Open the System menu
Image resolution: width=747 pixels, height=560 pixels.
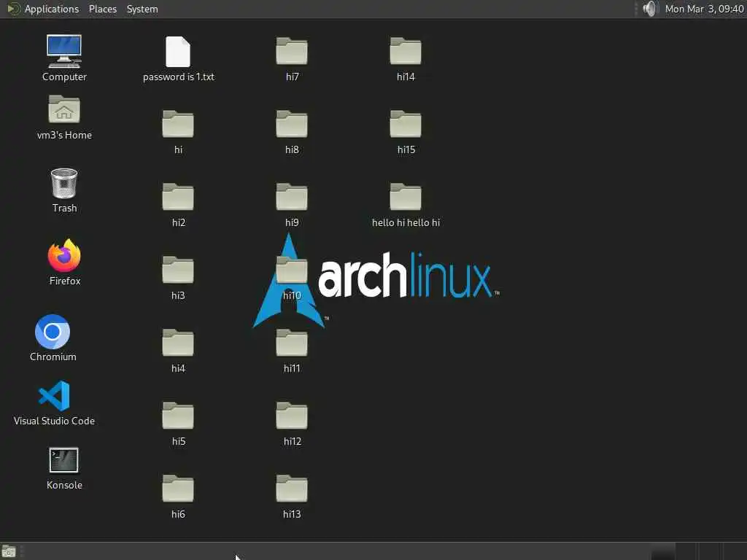point(142,9)
